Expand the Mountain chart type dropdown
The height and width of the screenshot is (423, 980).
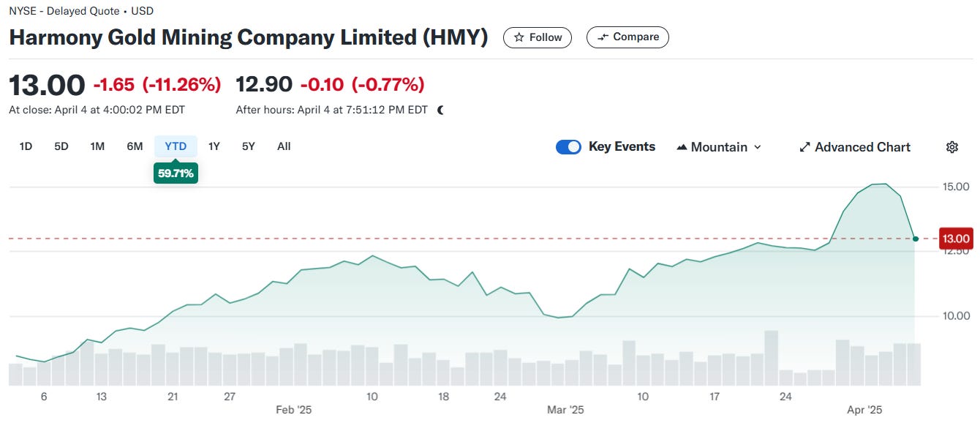pyautogui.click(x=719, y=147)
